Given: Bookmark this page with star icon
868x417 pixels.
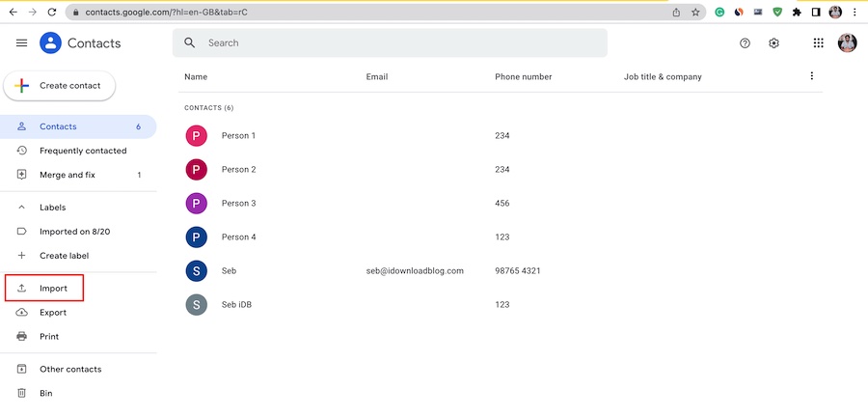Looking at the screenshot, I should coord(695,13).
